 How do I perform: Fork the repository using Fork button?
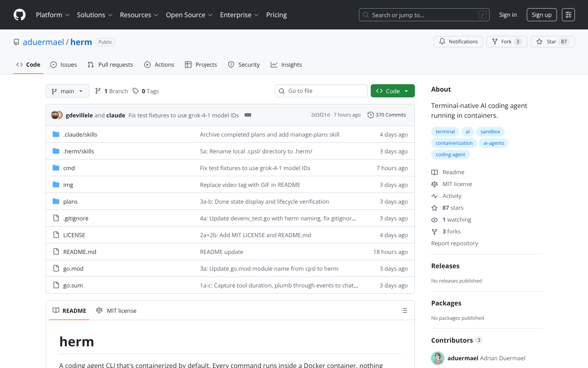point(506,42)
